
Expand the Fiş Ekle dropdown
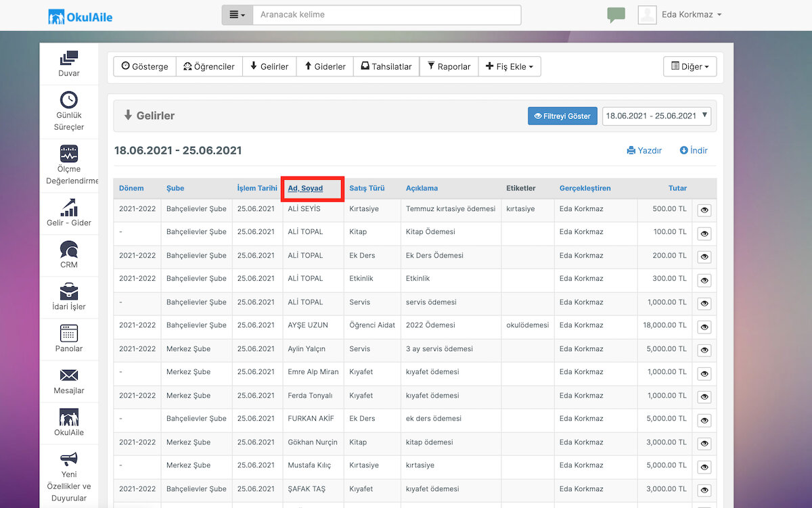(x=510, y=66)
